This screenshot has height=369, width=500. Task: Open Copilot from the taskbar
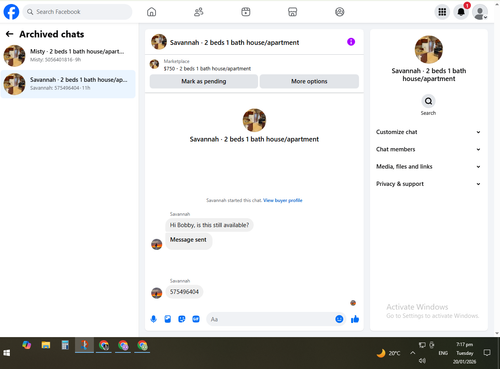tap(26, 345)
